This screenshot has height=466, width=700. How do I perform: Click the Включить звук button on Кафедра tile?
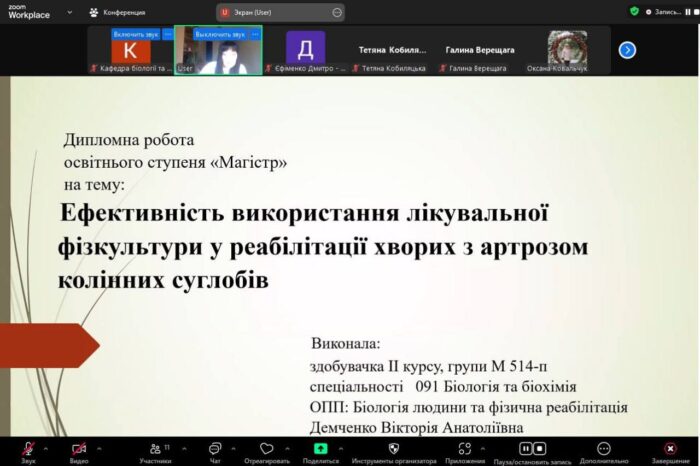(135, 34)
